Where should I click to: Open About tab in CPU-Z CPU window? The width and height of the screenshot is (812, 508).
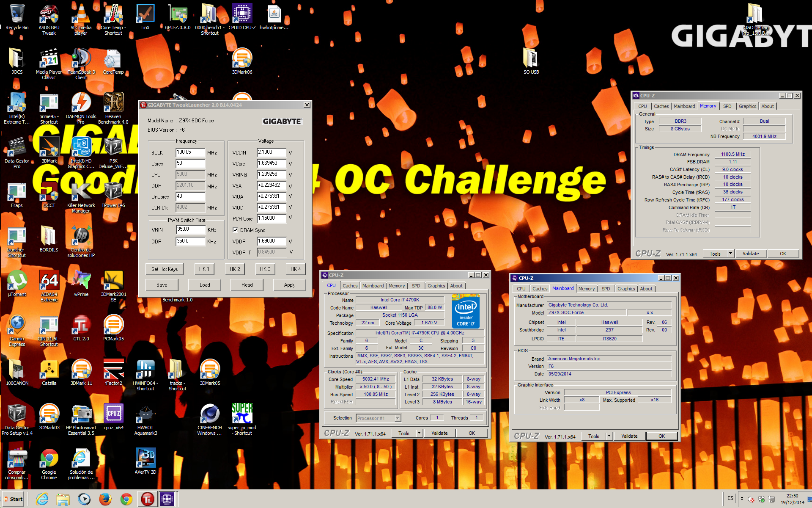pos(456,286)
